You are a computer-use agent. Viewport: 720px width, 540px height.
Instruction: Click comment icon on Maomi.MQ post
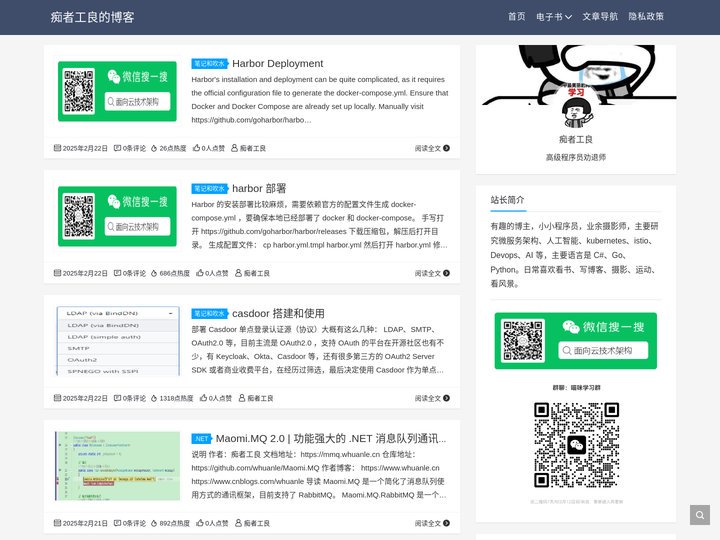tap(118, 523)
